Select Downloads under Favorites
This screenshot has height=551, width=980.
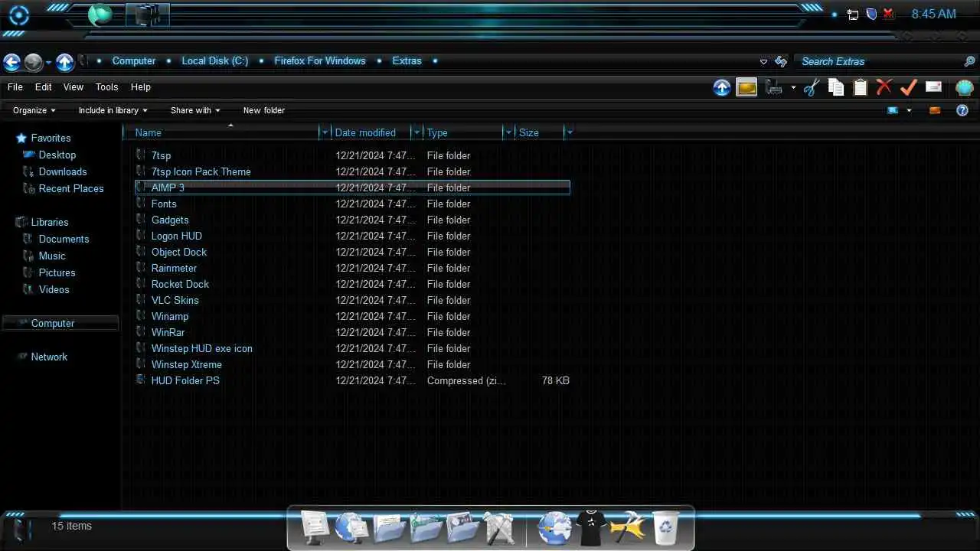point(63,172)
